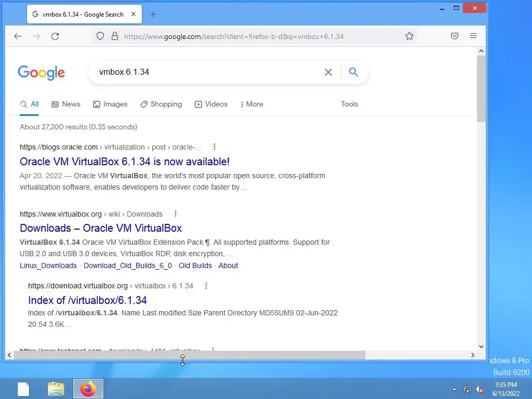Open the muted volume tray icon
Viewport: 532px width, 399px height.
click(x=480, y=389)
